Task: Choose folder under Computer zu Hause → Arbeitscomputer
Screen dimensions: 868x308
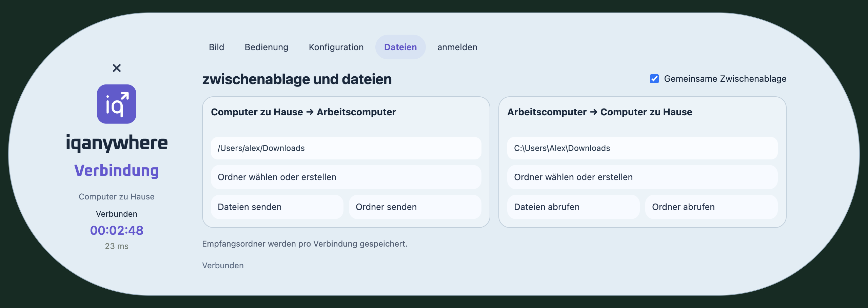Action: 346,177
